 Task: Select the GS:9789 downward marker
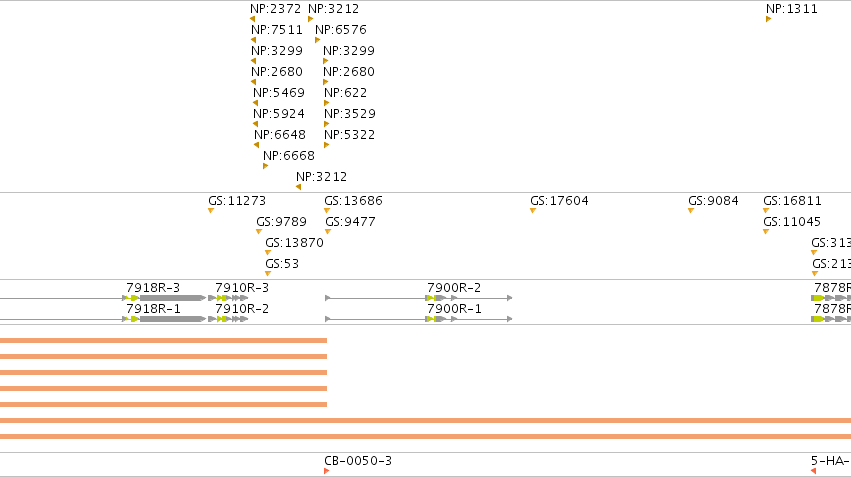(x=259, y=232)
